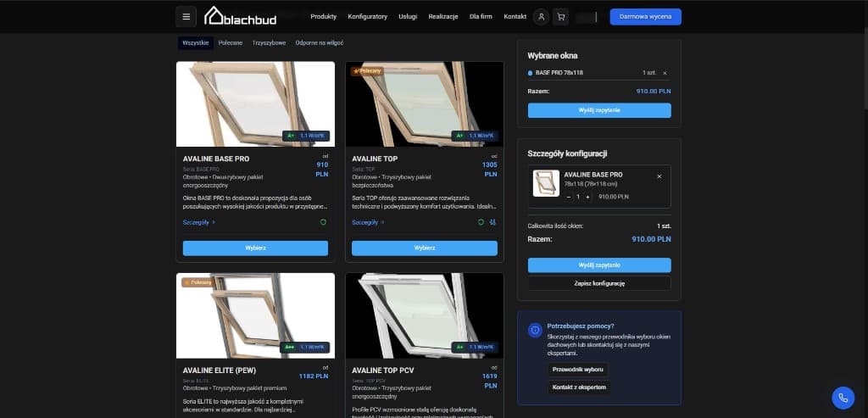Click Wyślij zapytanie in Wybrane okna panel
868x418 pixels.
pyautogui.click(x=599, y=110)
